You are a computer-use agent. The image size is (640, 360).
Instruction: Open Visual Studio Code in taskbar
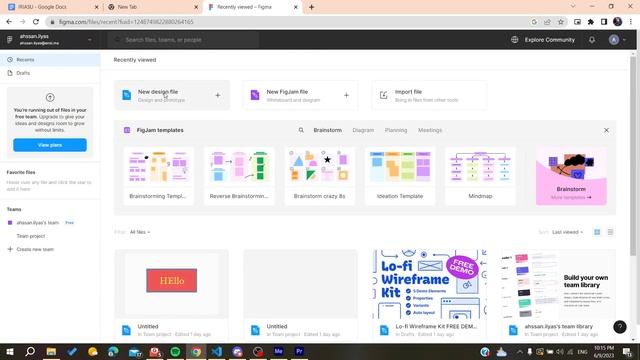tap(216, 351)
